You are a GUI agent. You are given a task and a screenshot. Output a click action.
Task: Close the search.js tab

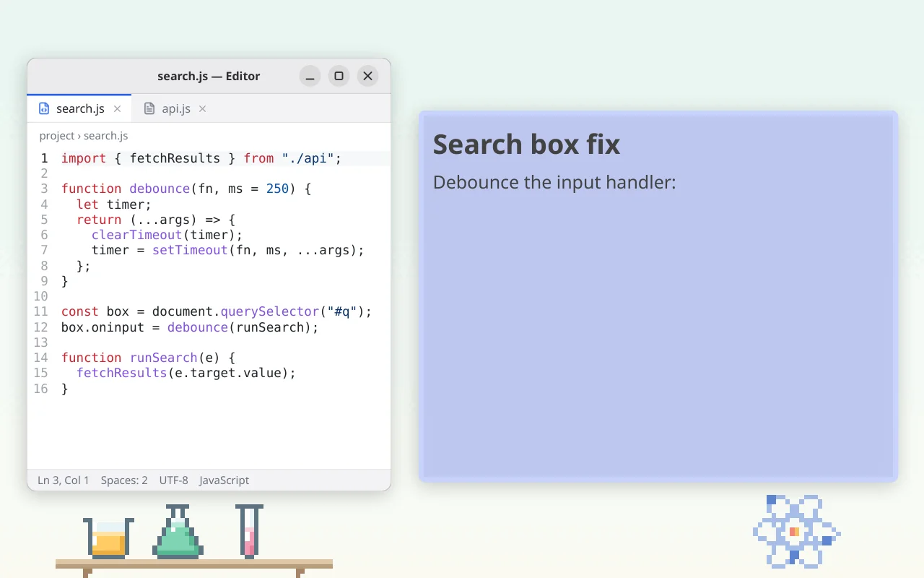click(117, 109)
